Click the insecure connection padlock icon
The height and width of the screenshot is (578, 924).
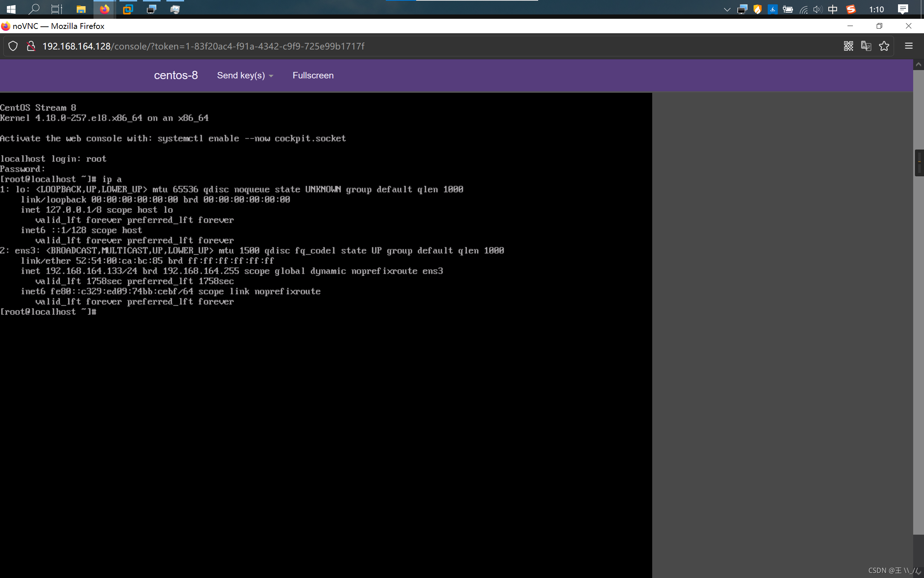31,46
